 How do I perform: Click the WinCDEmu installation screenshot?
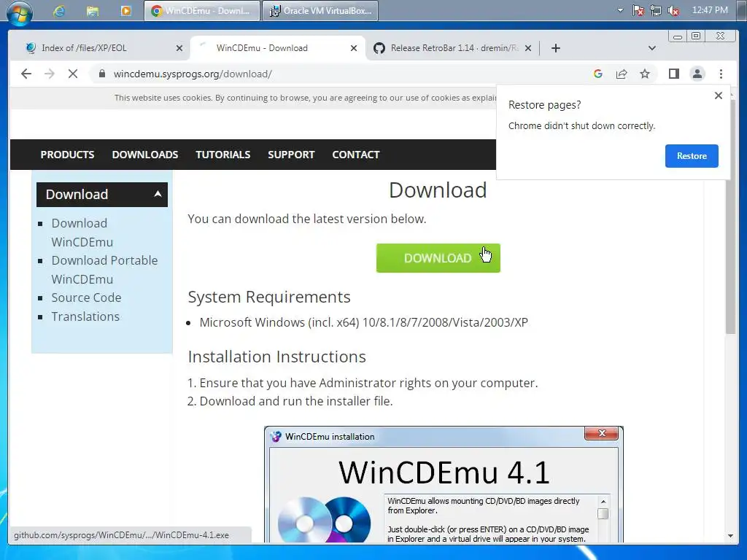pyautogui.click(x=444, y=484)
